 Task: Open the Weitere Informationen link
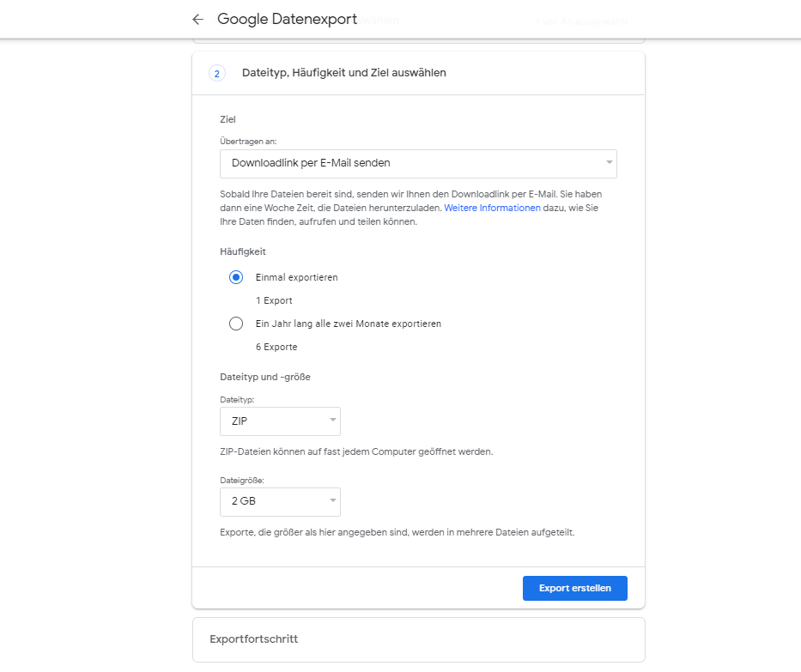492,208
